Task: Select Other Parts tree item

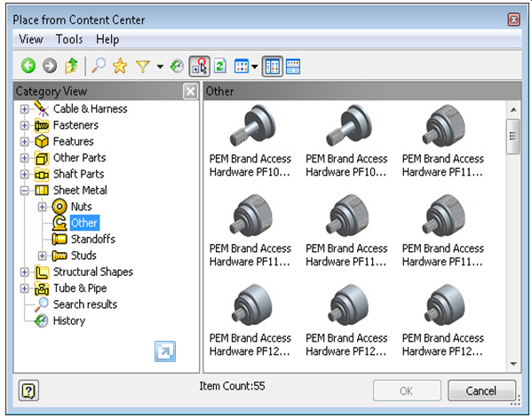Action: click(x=79, y=158)
